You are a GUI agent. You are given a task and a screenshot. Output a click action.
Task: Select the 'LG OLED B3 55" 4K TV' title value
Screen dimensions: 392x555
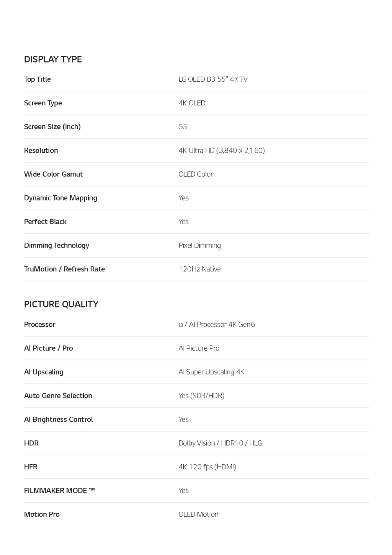[x=213, y=79]
